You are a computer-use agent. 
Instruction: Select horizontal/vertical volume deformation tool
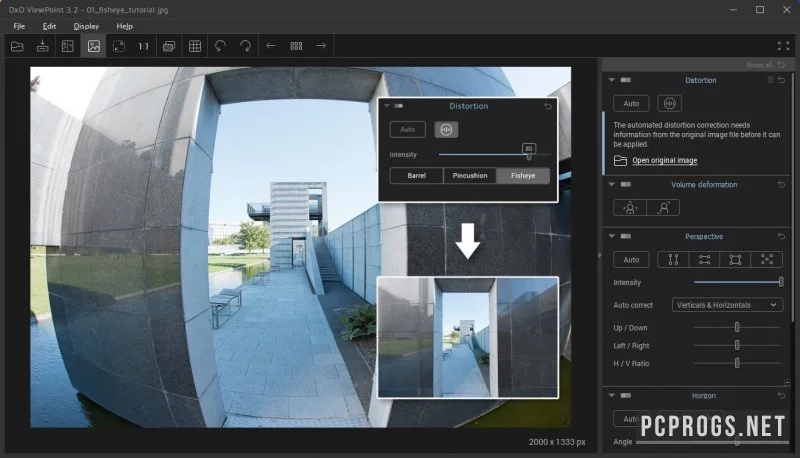pyautogui.click(x=630, y=208)
